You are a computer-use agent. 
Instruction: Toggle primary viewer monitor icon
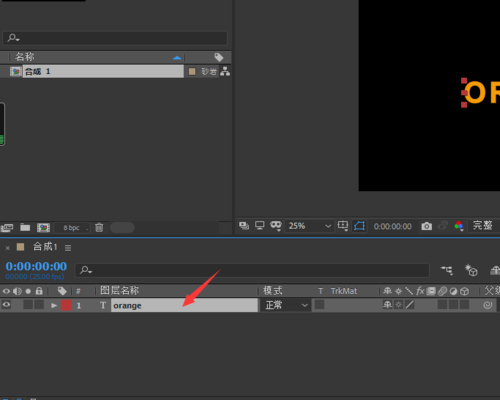click(260, 226)
